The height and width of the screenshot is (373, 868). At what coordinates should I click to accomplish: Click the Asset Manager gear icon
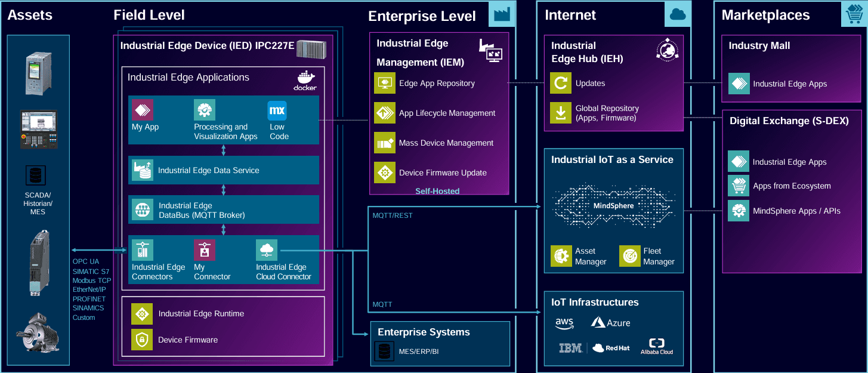point(561,256)
